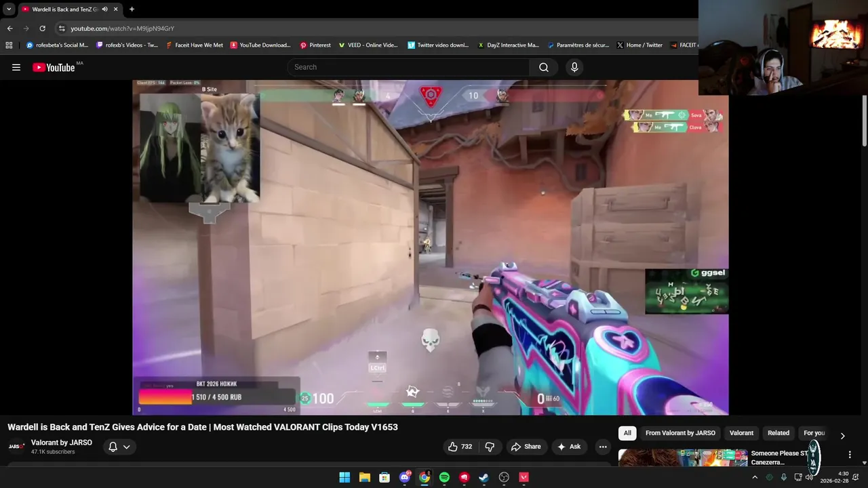Open the Windows notification bell icon
The image size is (868, 488).
856,477
